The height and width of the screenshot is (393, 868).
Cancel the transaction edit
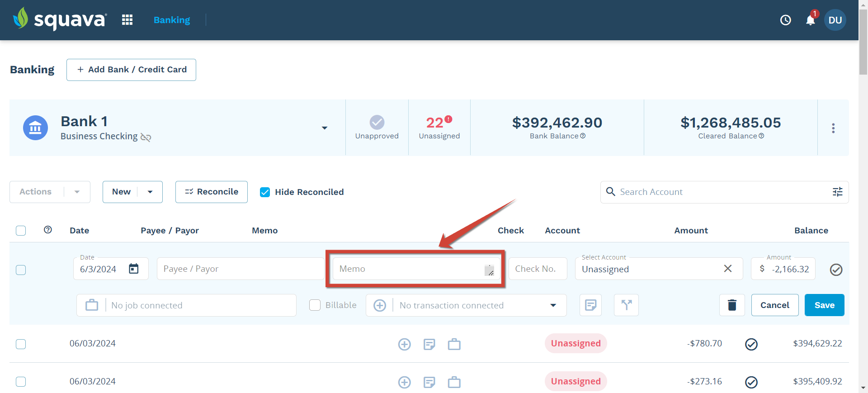click(775, 305)
